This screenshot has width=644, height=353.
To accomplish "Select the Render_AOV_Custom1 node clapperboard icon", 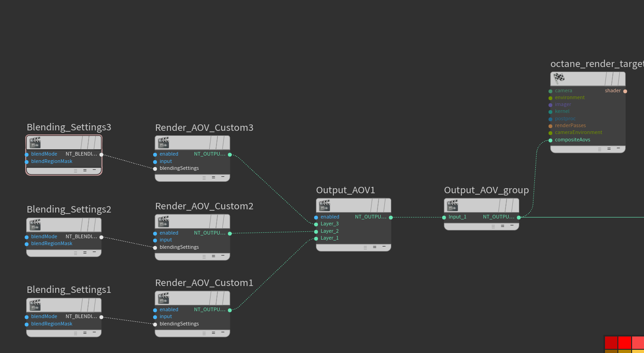I will tap(163, 298).
